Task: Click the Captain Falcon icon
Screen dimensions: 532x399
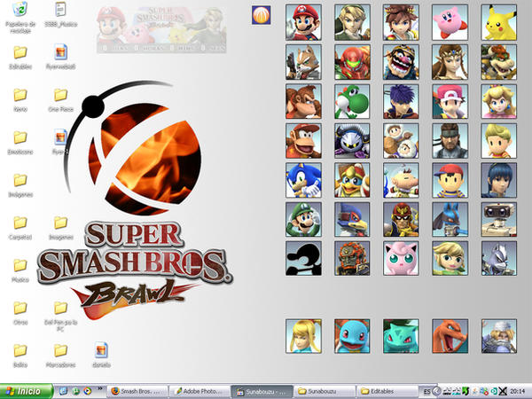Action: point(401,220)
